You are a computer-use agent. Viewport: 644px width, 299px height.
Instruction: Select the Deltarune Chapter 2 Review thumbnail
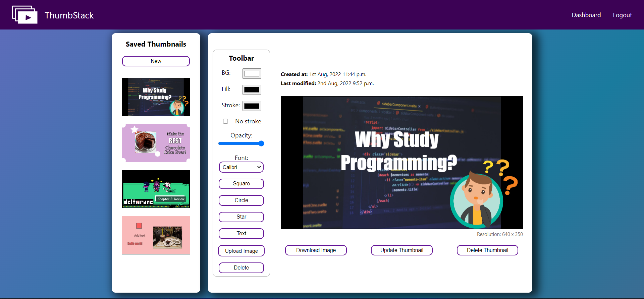pos(156,189)
